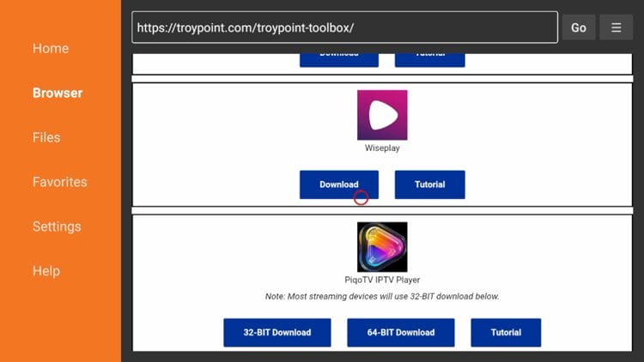Viewport: 644px width, 362px height.
Task: Go to Home in the sidebar
Action: (x=50, y=49)
